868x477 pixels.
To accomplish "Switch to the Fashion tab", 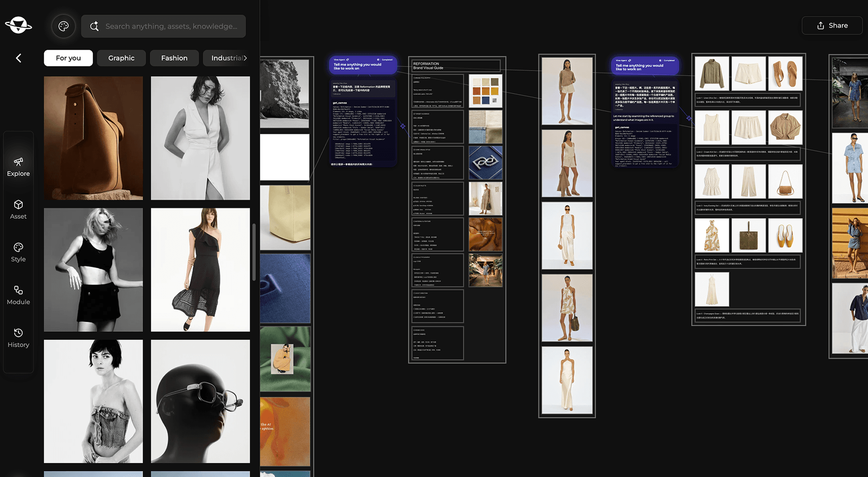I will (174, 58).
